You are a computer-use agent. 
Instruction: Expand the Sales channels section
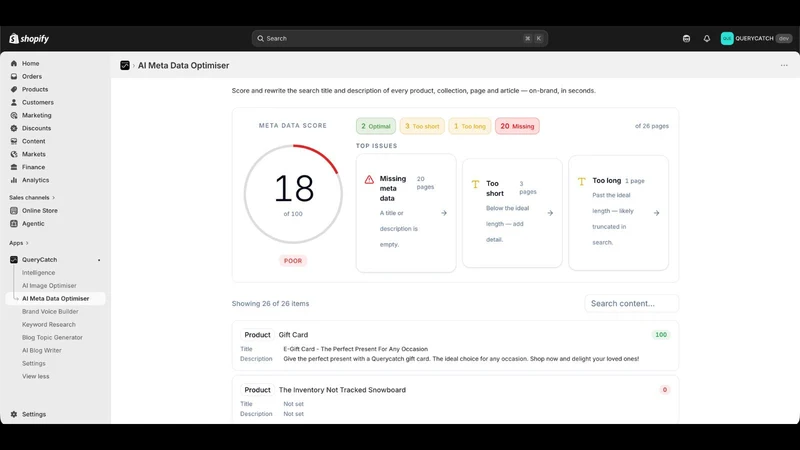tap(32, 197)
